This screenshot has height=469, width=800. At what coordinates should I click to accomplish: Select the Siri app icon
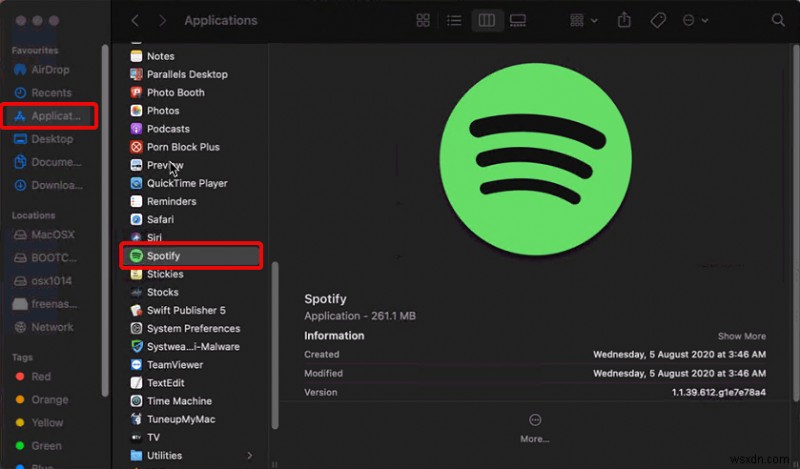136,237
